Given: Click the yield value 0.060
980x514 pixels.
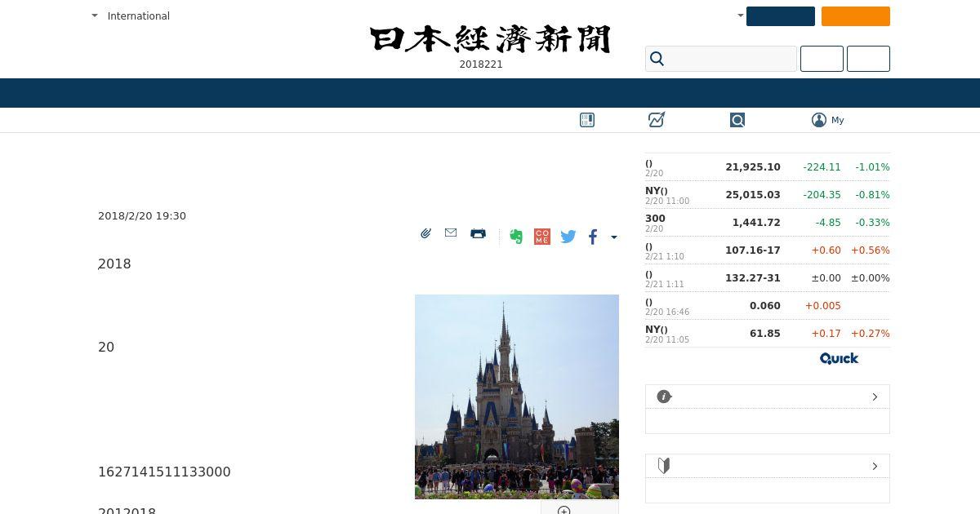Looking at the screenshot, I should (765, 305).
